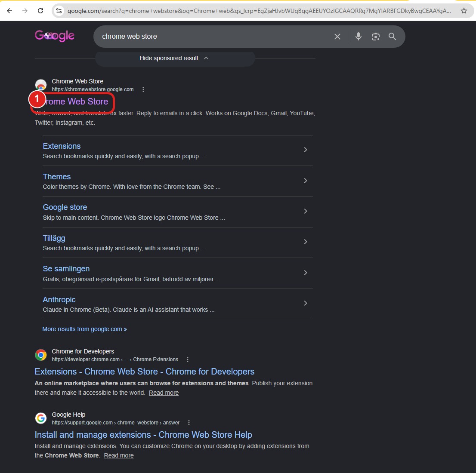Open the Tillägg sitelink
This screenshot has width=476, height=473.
tap(54, 238)
